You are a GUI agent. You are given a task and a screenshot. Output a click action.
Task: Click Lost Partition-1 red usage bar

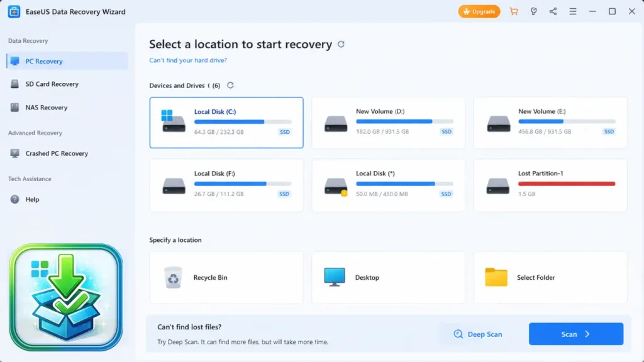pos(567,184)
